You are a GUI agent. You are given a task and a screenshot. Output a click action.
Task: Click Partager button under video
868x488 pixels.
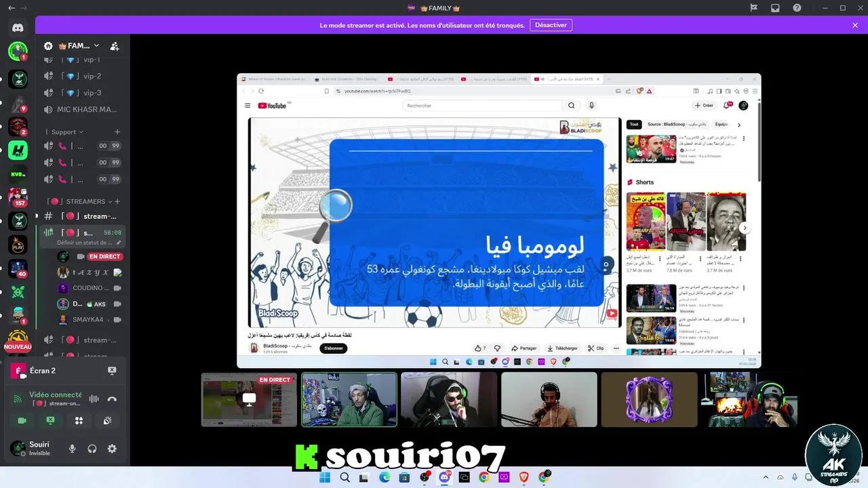coord(524,348)
